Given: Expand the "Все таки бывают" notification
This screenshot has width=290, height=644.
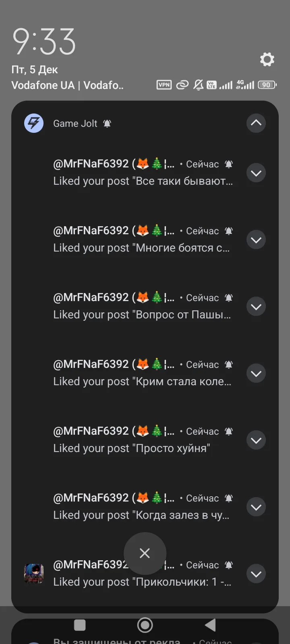Looking at the screenshot, I should [x=256, y=173].
